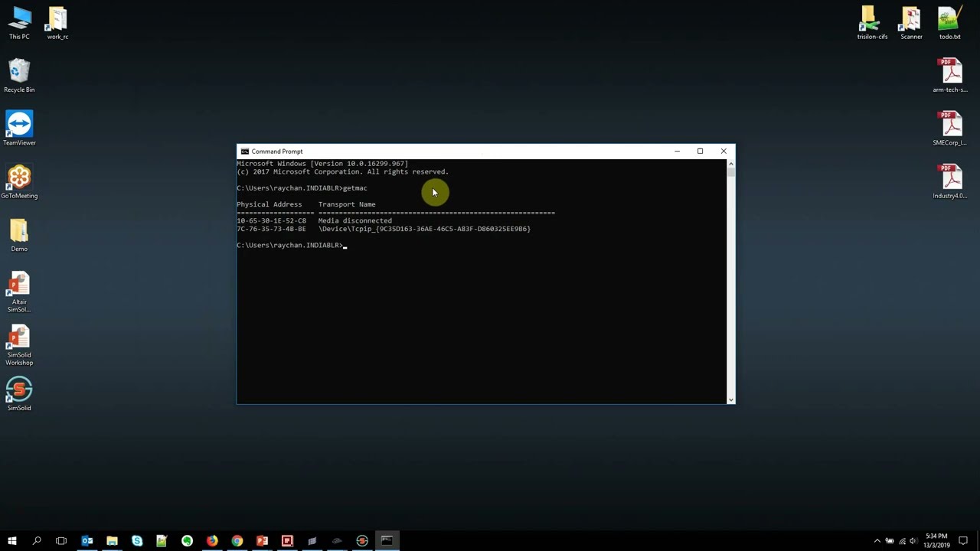
Task: Open SMECorp PDF file
Action: [x=950, y=129]
